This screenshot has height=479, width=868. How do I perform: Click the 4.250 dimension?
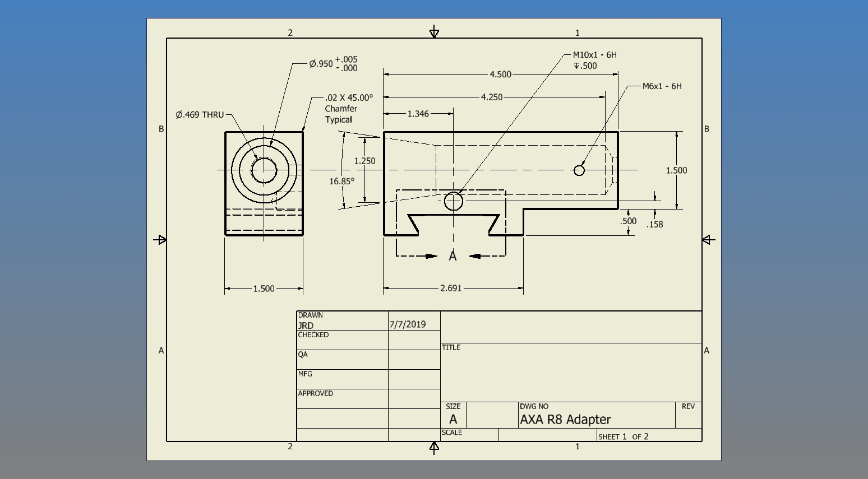(492, 97)
